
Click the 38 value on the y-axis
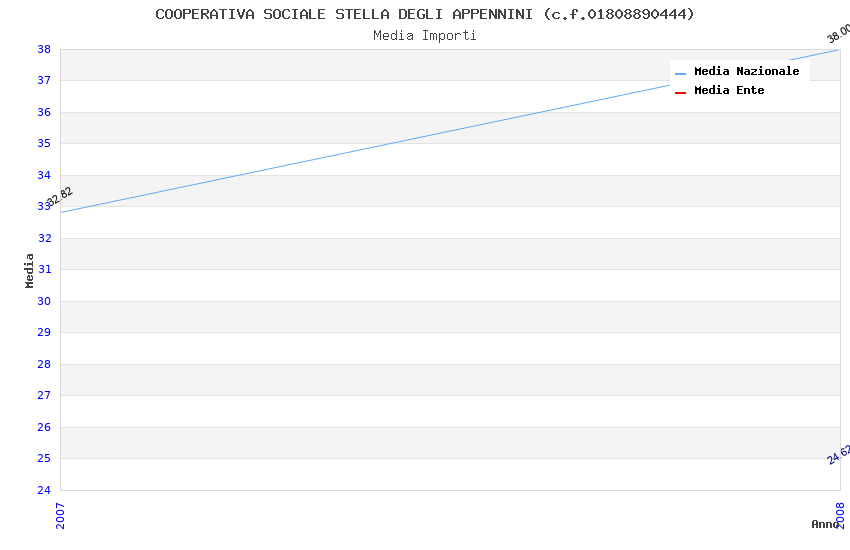[x=44, y=49]
